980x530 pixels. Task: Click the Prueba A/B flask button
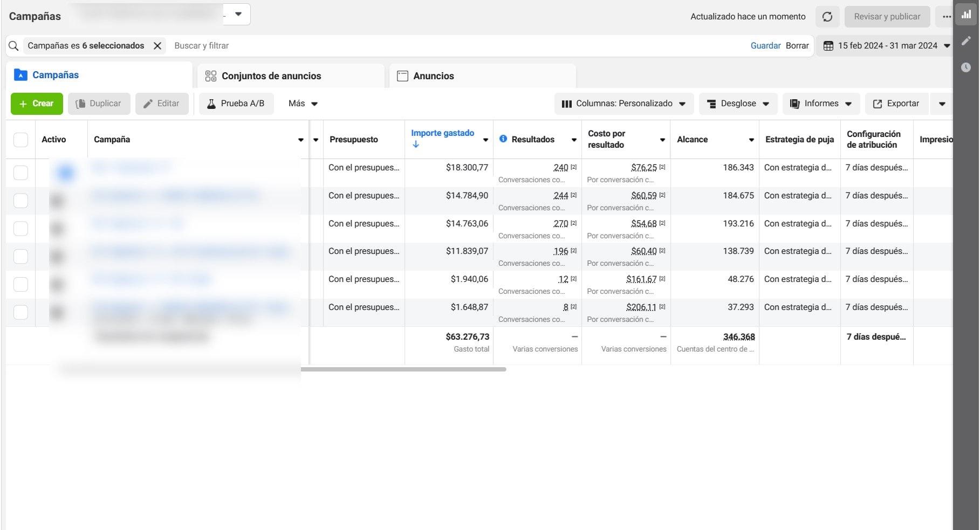point(236,104)
